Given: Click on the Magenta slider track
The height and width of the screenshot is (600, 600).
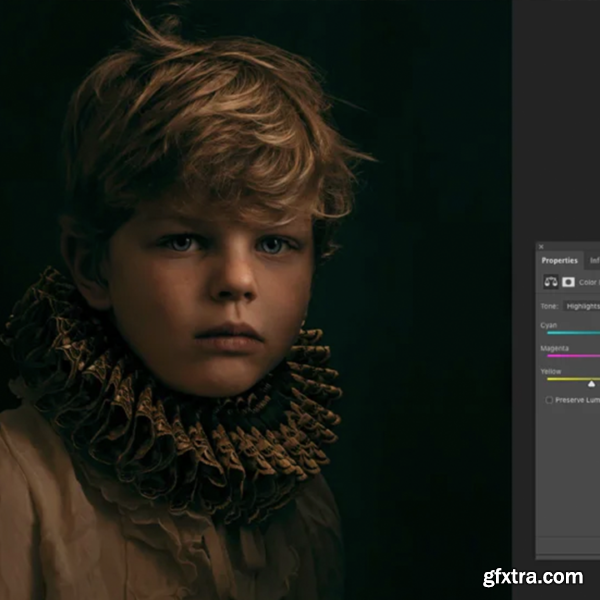Looking at the screenshot, I should (575, 355).
